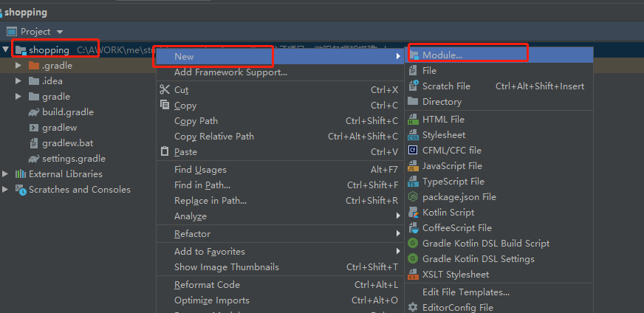
Task: Click the shopping breadcrumb title
Action: pyautogui.click(x=26, y=13)
